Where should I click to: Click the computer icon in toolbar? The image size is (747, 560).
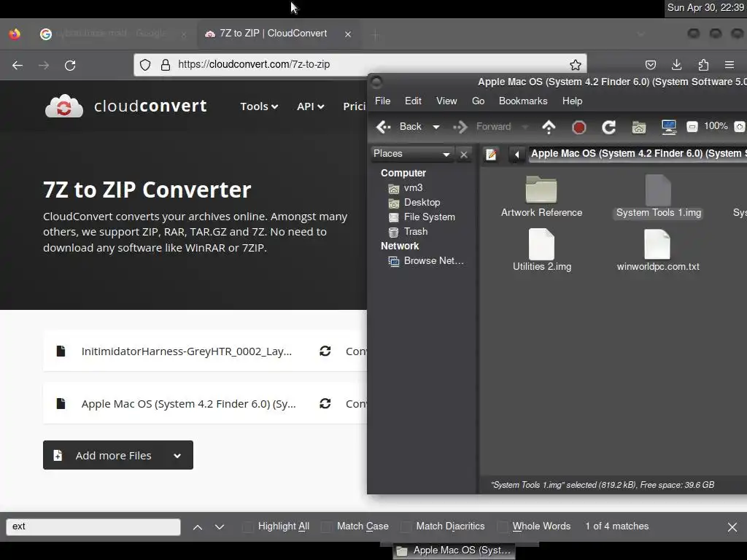[669, 127]
